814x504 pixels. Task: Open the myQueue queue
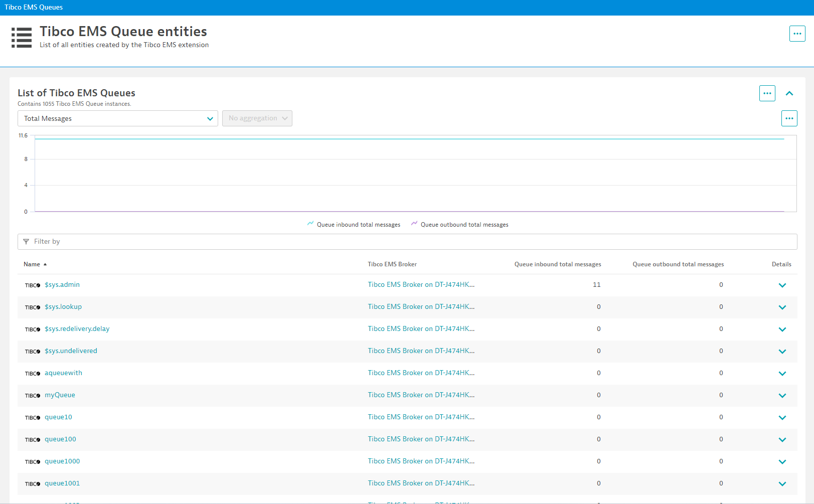(60, 395)
